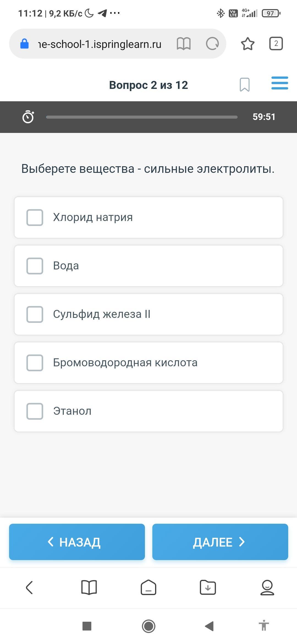Open the browser downloads folder icon

pos(208,588)
